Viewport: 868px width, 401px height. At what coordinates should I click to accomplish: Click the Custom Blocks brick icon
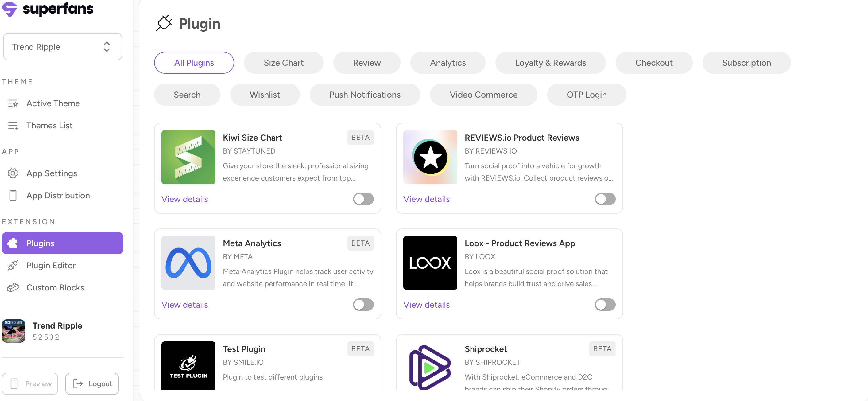pos(13,287)
